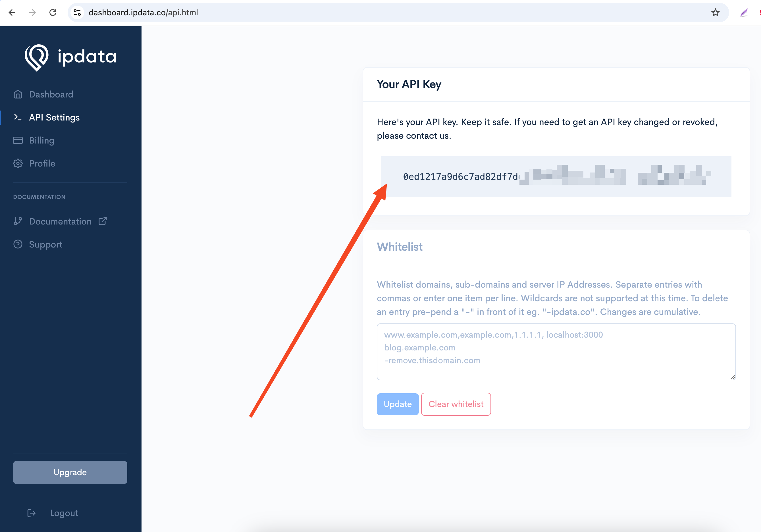Open the Billing section
The image size is (761, 532).
(42, 140)
